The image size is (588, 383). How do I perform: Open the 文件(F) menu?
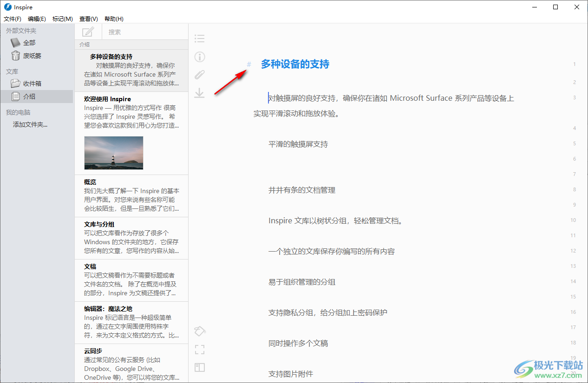pyautogui.click(x=13, y=19)
